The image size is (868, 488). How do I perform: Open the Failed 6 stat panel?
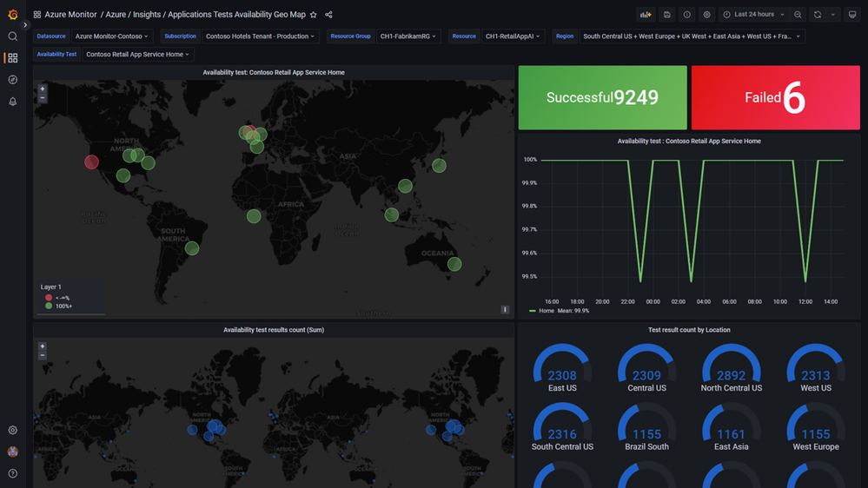[776, 98]
